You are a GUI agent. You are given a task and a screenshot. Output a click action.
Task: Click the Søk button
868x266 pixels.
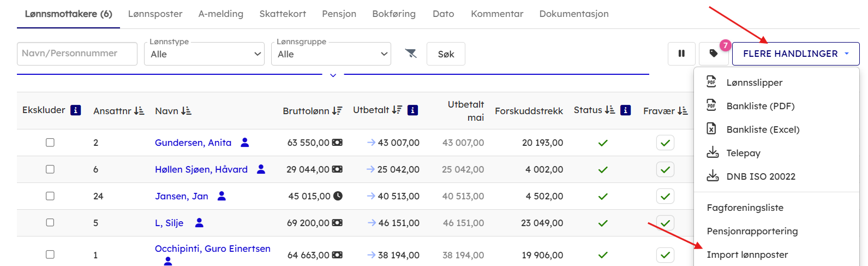446,54
